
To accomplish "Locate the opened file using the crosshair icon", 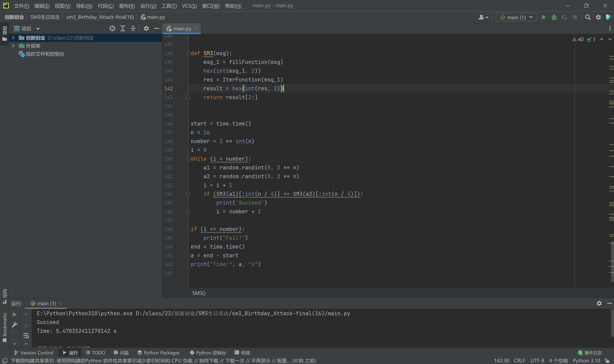I will 112,28.
